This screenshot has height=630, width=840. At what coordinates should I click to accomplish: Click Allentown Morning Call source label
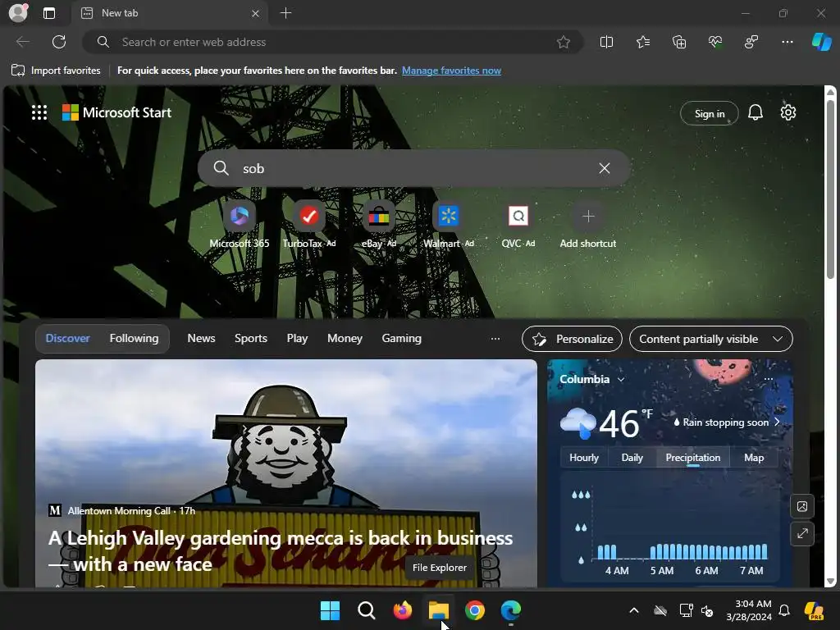tap(119, 510)
